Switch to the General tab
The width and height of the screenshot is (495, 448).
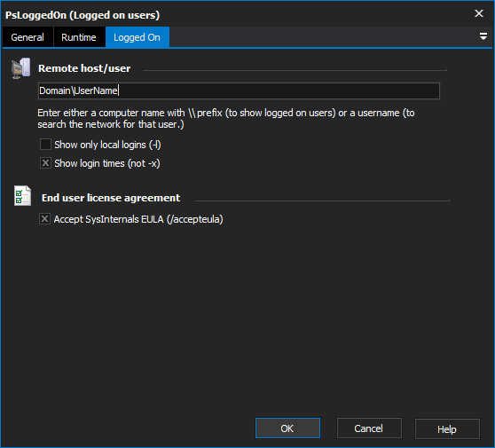27,37
